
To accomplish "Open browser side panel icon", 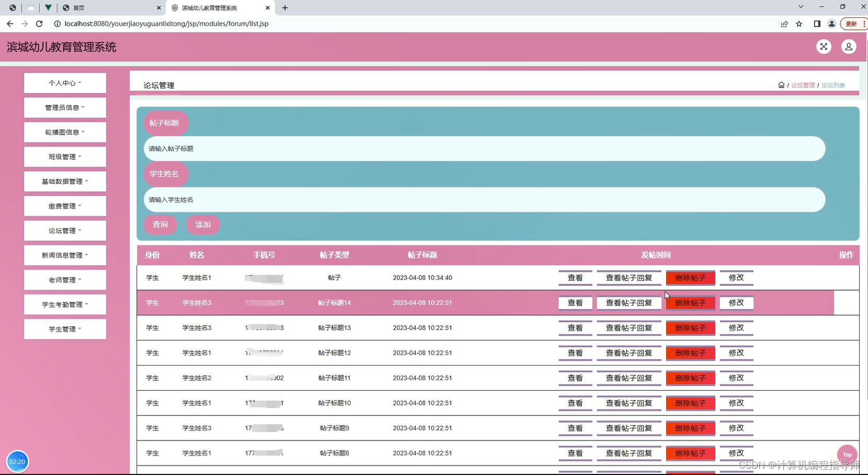I will tap(817, 24).
